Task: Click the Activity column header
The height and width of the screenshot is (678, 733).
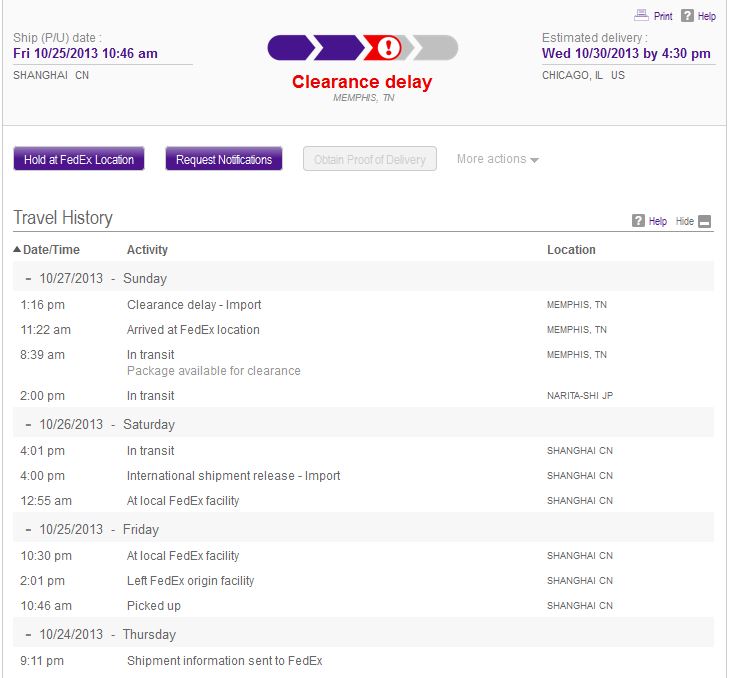Action: point(147,250)
